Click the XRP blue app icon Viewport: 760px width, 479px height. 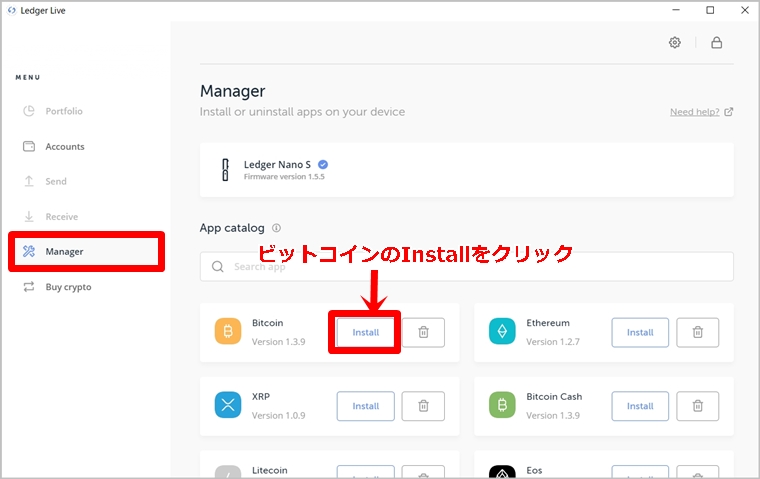tap(228, 405)
